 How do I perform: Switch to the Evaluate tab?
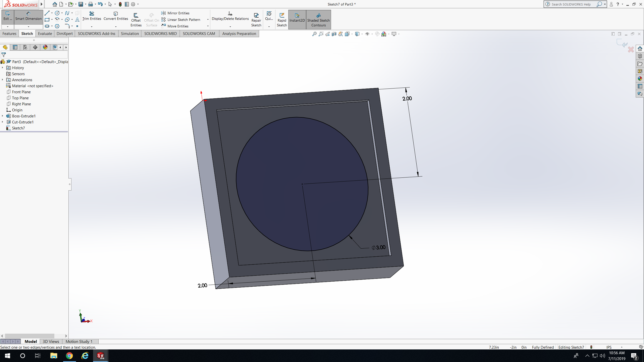click(45, 34)
